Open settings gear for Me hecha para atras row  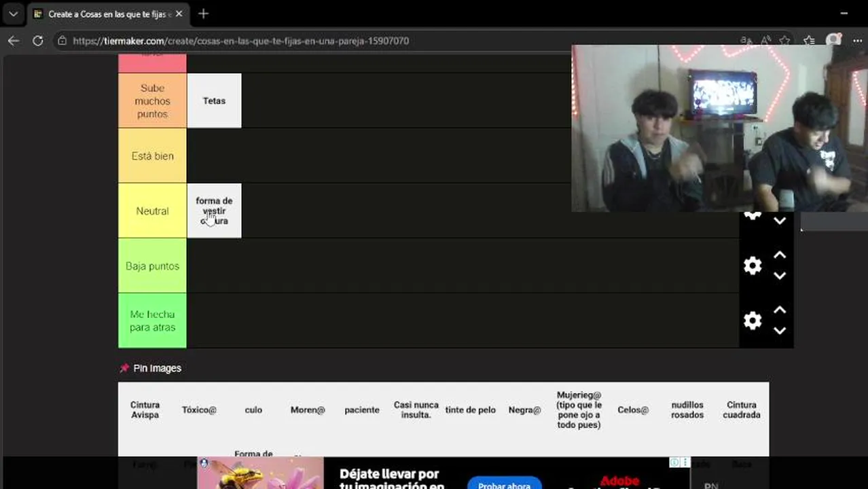click(x=752, y=321)
